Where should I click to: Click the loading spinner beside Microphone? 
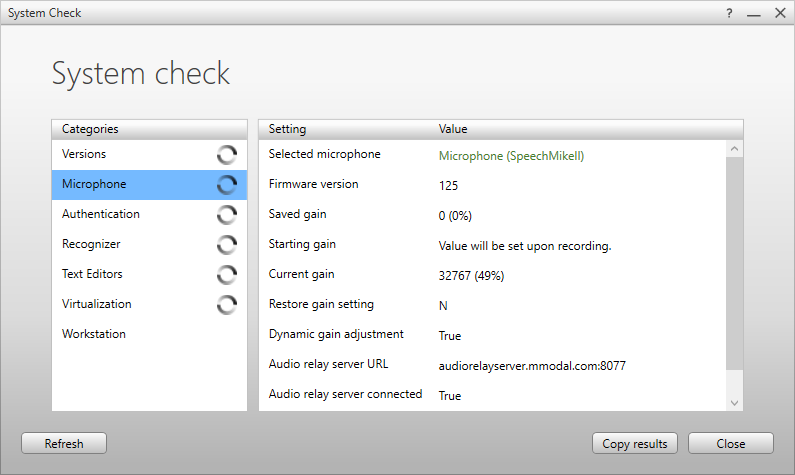coord(227,184)
